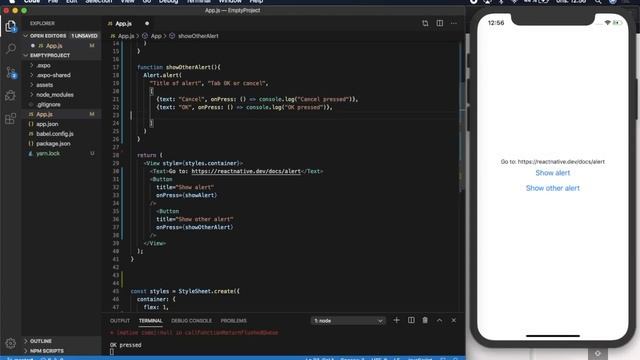This screenshot has width=640, height=360.
Task: Click the Open Changes icon in editor toolbar
Action: pyautogui.click(x=425, y=23)
